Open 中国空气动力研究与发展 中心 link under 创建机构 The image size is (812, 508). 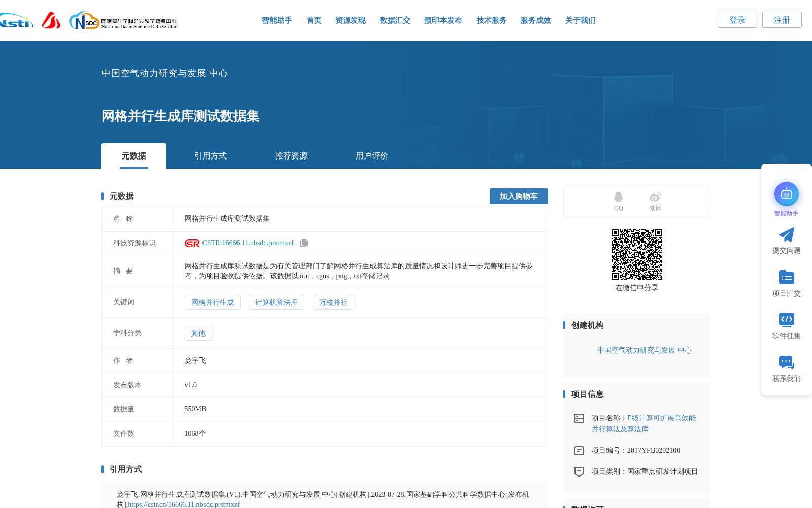[x=645, y=351]
